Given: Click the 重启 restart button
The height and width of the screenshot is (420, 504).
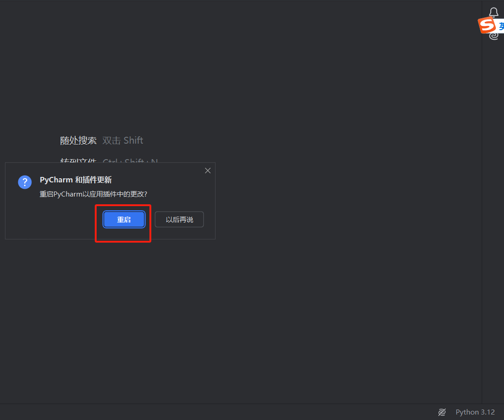Looking at the screenshot, I should pos(124,219).
